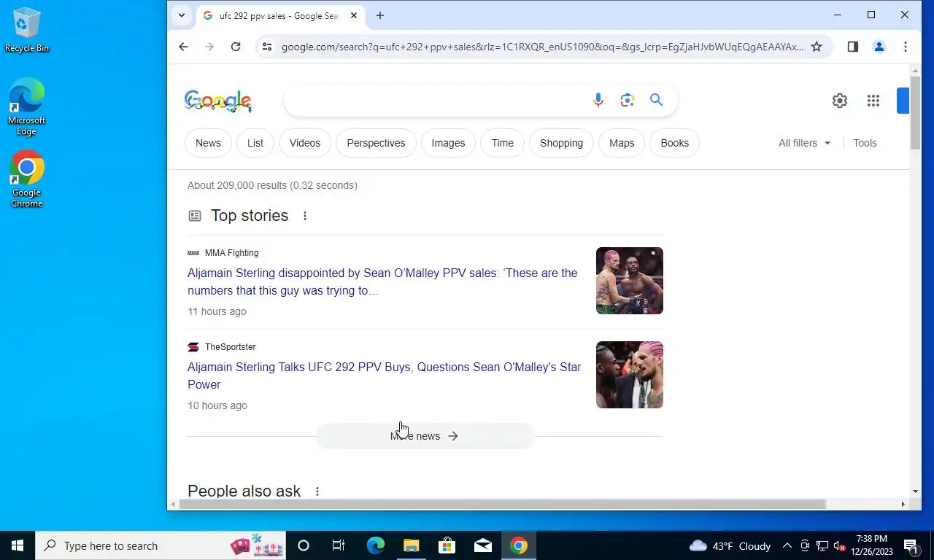Select the Perspectives filter
Viewport: 934px width, 560px height.
pos(376,143)
